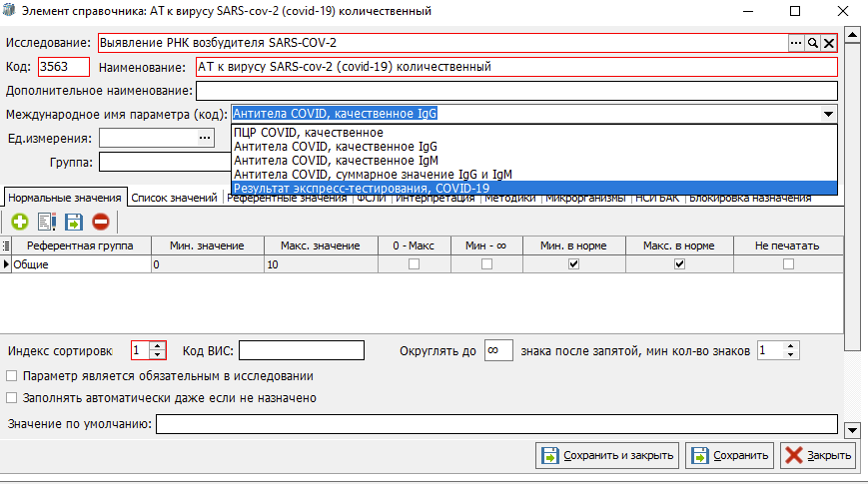Select 'Результат экспресс-тестирования, COVID-19' option
This screenshot has width=868, height=484.
[x=361, y=188]
